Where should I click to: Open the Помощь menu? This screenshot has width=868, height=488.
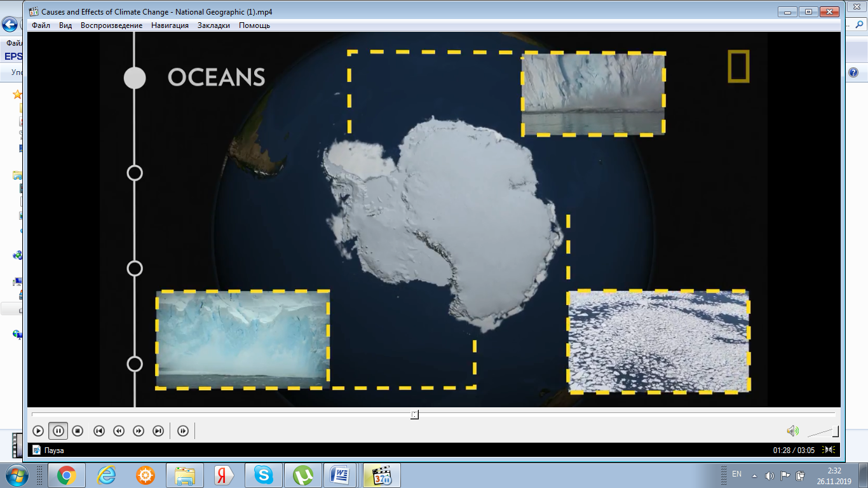coord(254,25)
